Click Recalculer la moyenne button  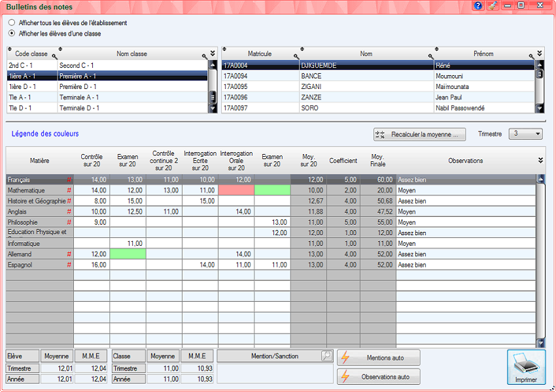419,135
